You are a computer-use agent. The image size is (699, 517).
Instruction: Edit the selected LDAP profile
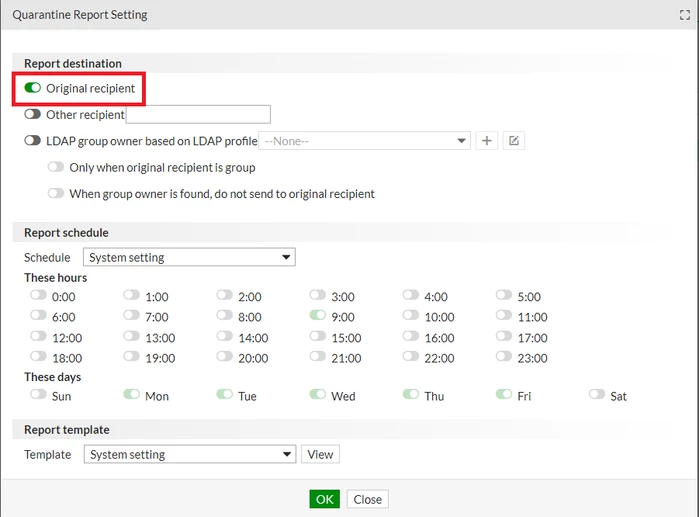514,141
